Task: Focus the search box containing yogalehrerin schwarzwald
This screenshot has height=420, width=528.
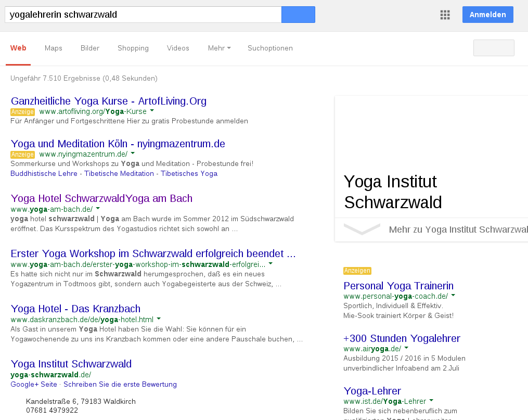Action: [143, 15]
